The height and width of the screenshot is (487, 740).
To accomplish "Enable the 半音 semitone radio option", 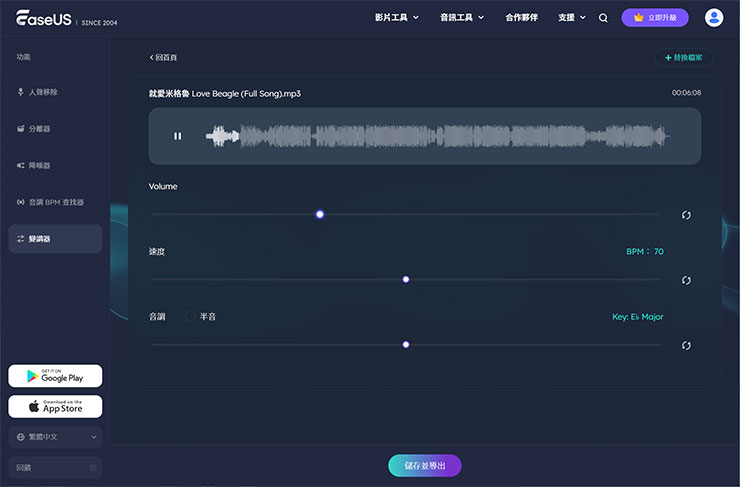I will (x=190, y=317).
